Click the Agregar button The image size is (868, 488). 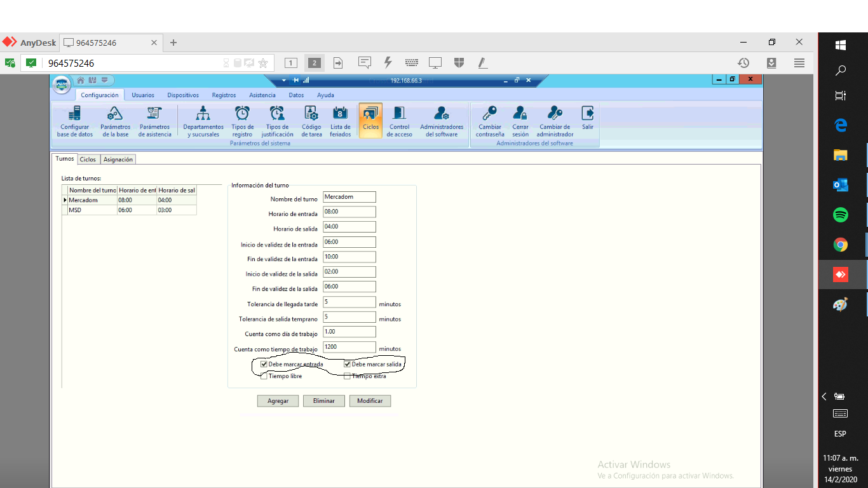[x=278, y=401]
